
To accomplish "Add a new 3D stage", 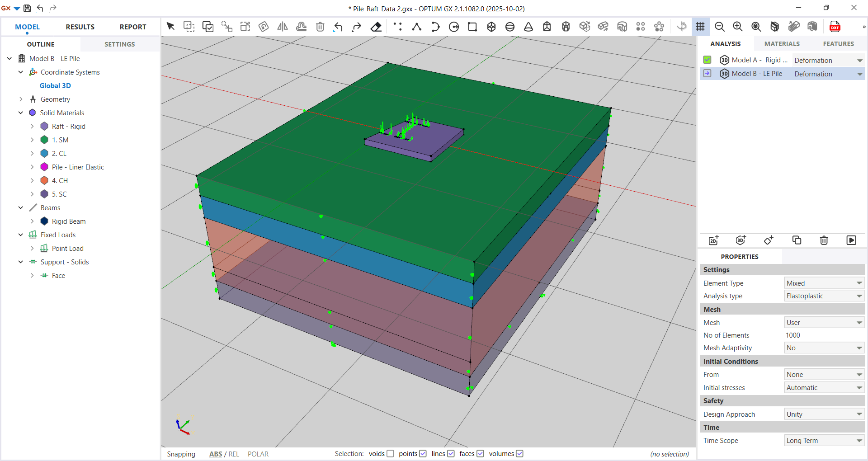I will tap(741, 240).
